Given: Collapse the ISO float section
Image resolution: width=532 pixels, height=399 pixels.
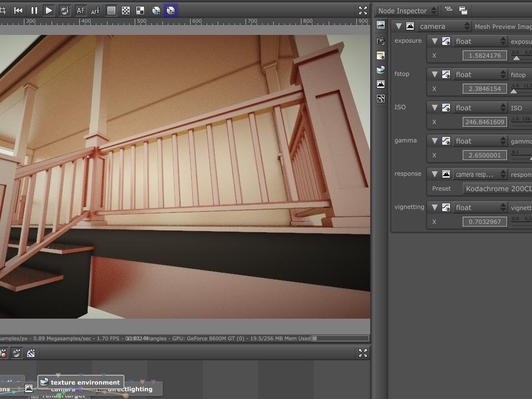Looking at the screenshot, I should pyautogui.click(x=434, y=108).
